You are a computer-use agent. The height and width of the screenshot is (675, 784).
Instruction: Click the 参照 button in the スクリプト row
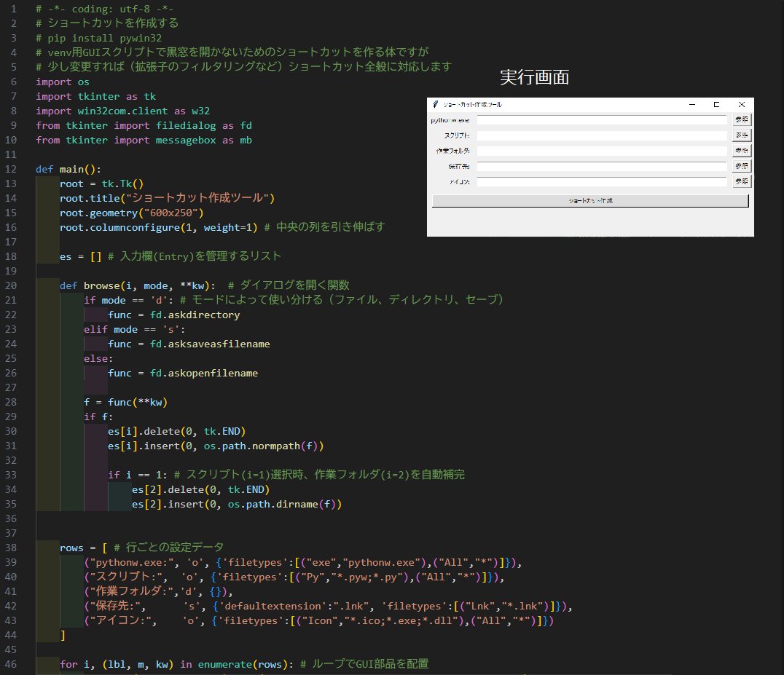pos(742,135)
